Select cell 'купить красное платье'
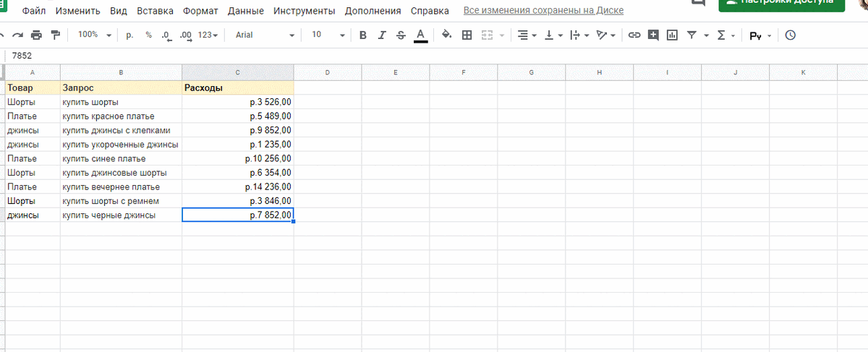This screenshot has width=868, height=352. [121, 116]
